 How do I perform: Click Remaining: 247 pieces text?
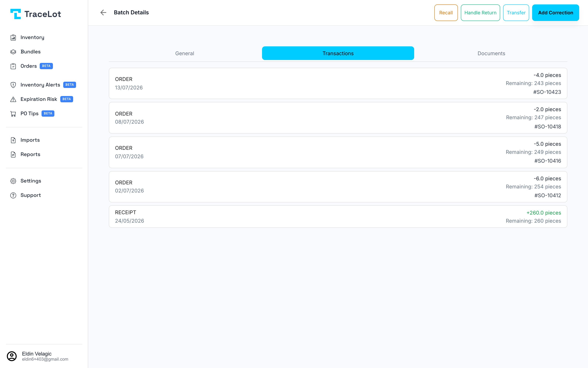[x=534, y=118]
